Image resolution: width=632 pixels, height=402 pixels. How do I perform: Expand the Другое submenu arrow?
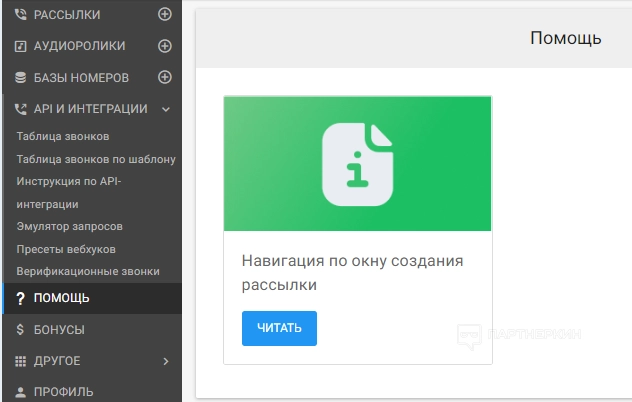pos(166,361)
